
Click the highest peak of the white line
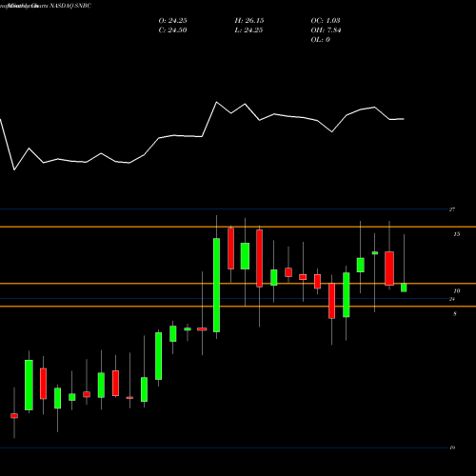[217, 102]
